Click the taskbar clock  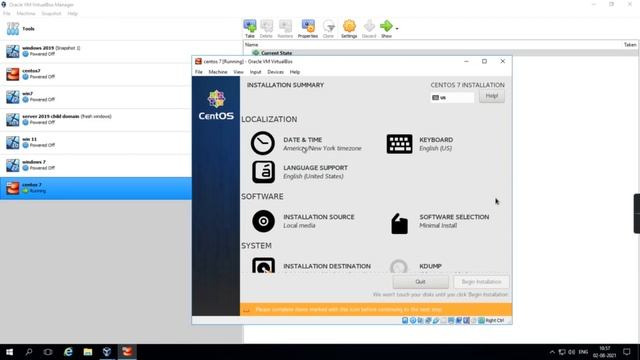[x=604, y=351]
